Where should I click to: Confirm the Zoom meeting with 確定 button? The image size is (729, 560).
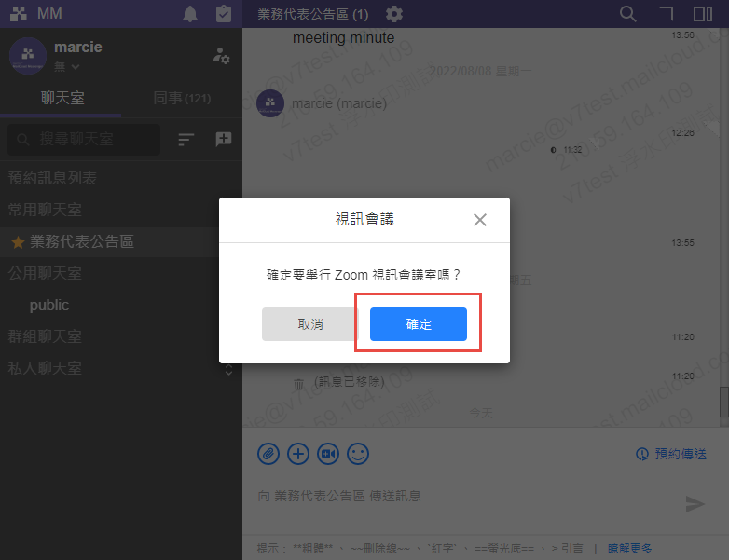(x=418, y=324)
